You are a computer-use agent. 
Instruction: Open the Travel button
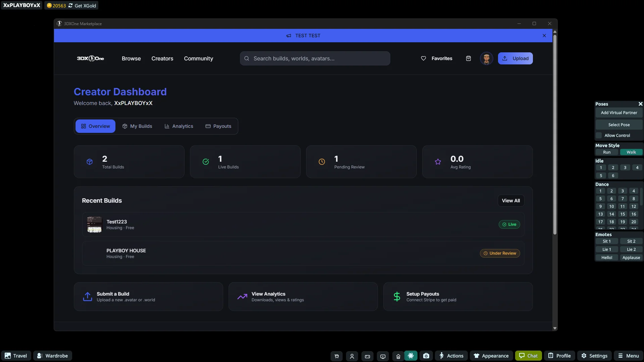coord(16,356)
